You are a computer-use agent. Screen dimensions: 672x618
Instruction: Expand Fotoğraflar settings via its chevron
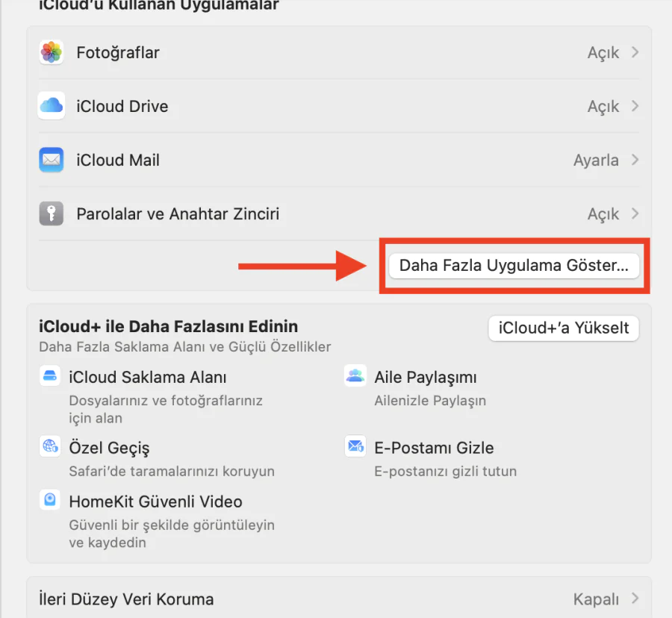point(635,52)
